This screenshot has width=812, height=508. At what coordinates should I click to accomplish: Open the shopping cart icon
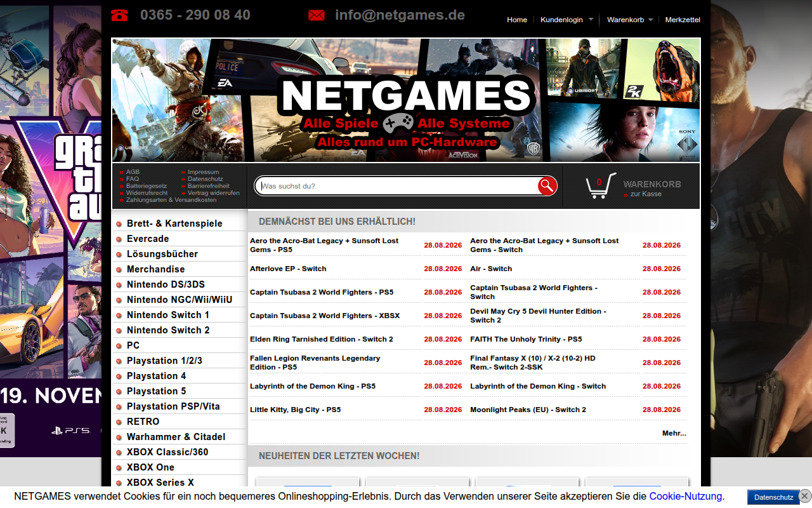(x=600, y=186)
